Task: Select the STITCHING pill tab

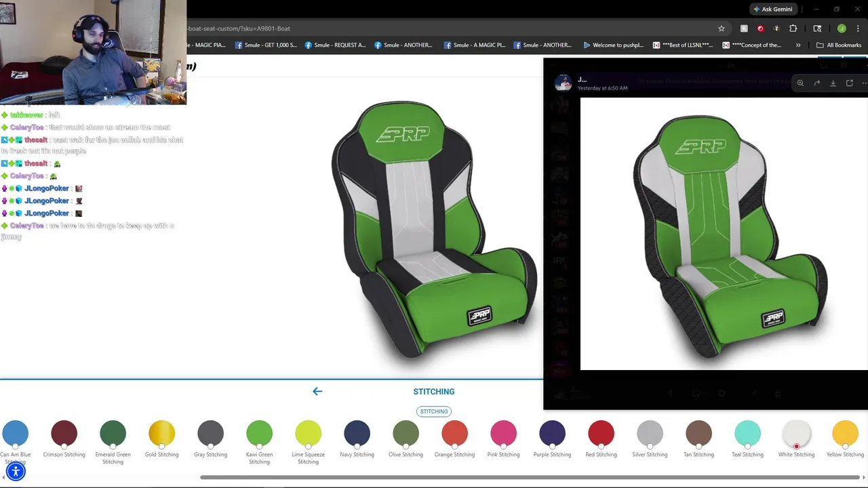Action: coord(434,411)
